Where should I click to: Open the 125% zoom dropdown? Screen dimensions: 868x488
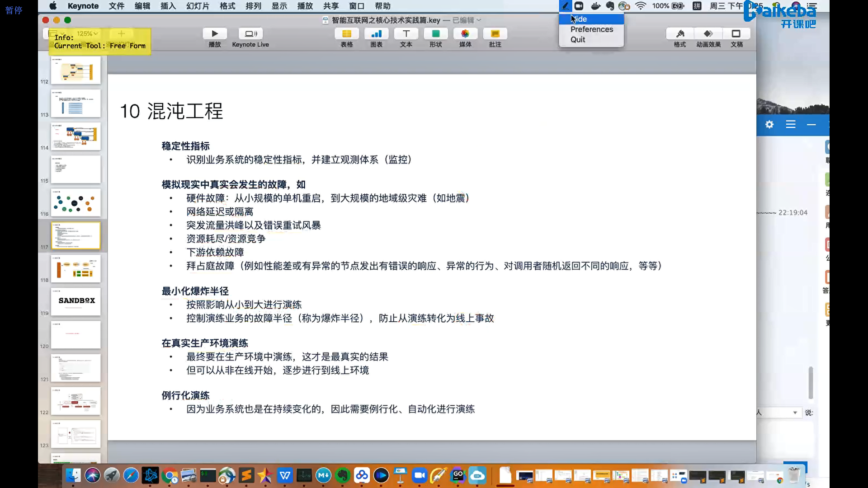pyautogui.click(x=87, y=33)
